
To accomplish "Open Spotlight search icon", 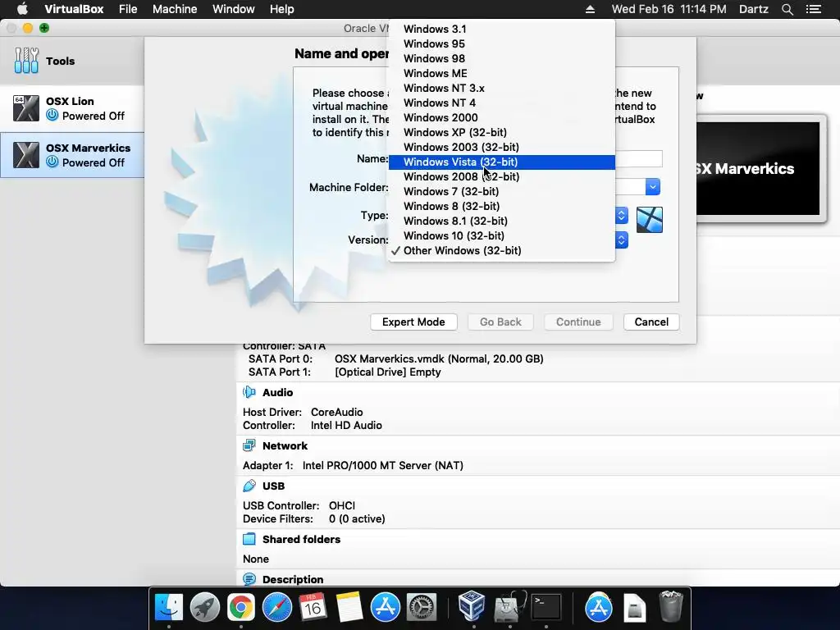I will point(787,9).
